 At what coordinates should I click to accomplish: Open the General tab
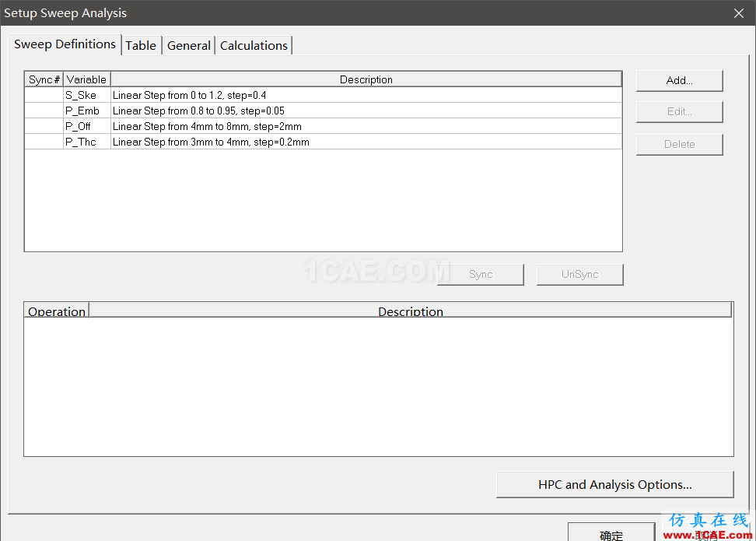[188, 45]
